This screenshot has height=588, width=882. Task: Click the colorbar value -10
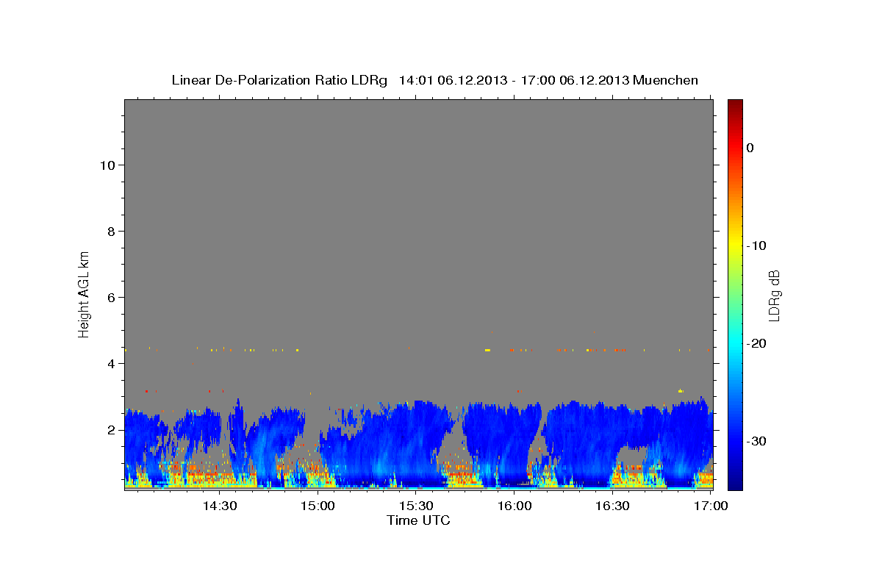[757, 245]
